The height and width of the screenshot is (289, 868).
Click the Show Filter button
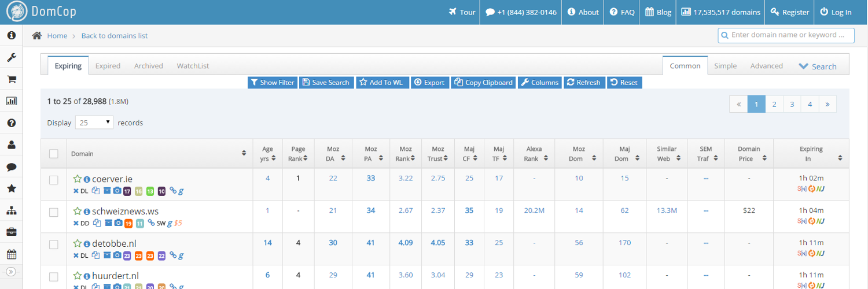[x=272, y=83]
